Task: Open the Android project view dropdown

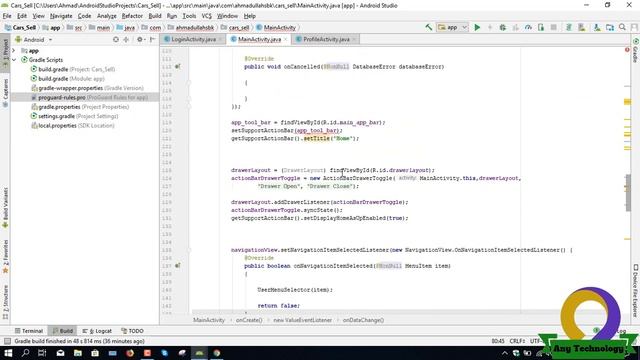Action: click(33, 40)
